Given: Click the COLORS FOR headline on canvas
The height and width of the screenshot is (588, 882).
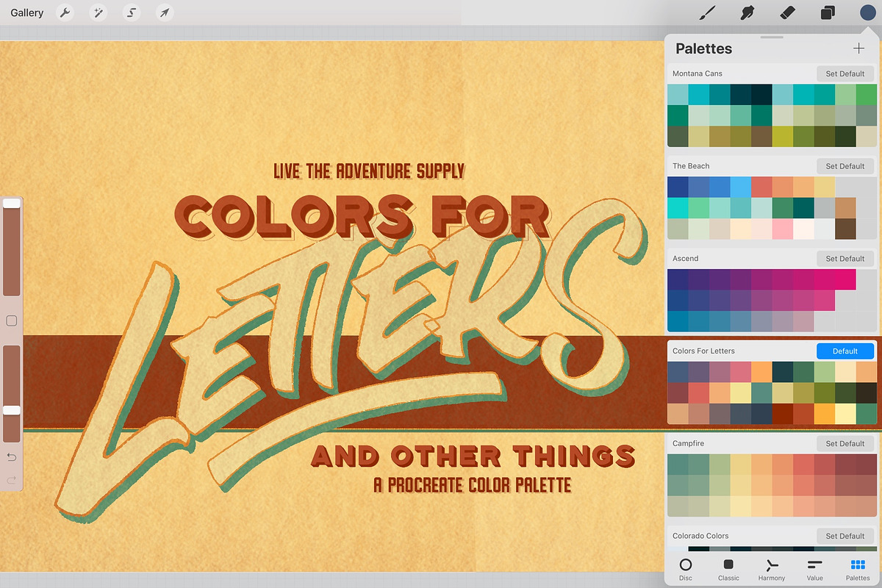Looking at the screenshot, I should (x=362, y=215).
